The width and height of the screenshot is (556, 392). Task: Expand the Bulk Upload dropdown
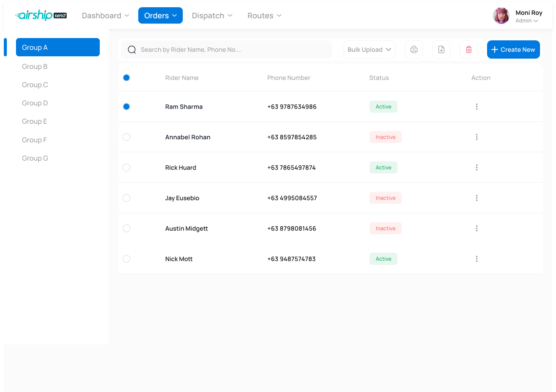pyautogui.click(x=369, y=49)
